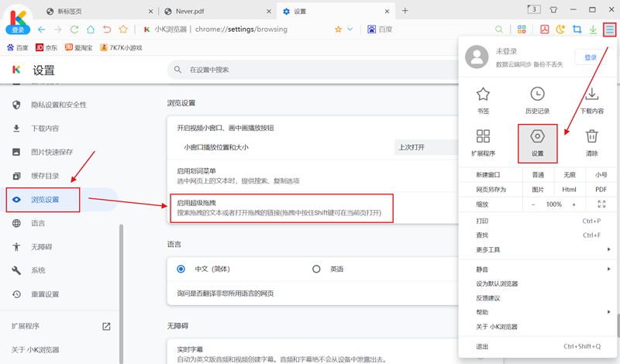Click the home icon in the toolbar
The image size is (620, 364).
tap(91, 29)
